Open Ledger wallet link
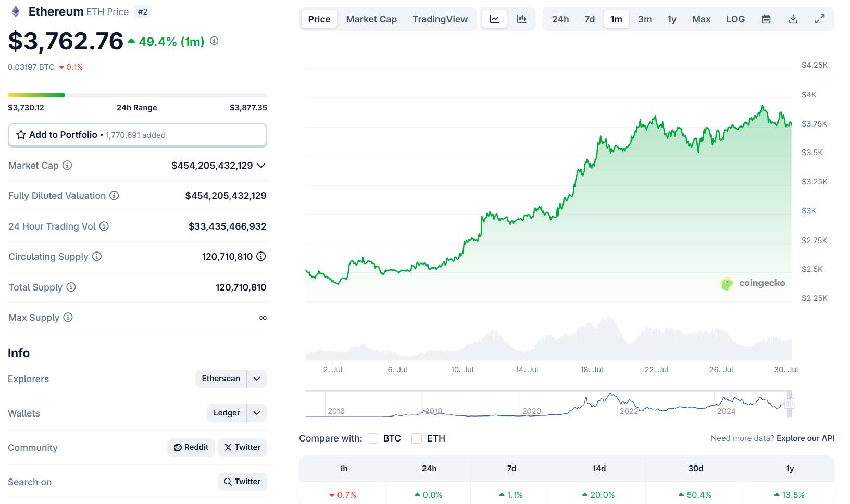Image resolution: width=850 pixels, height=504 pixels. point(227,413)
